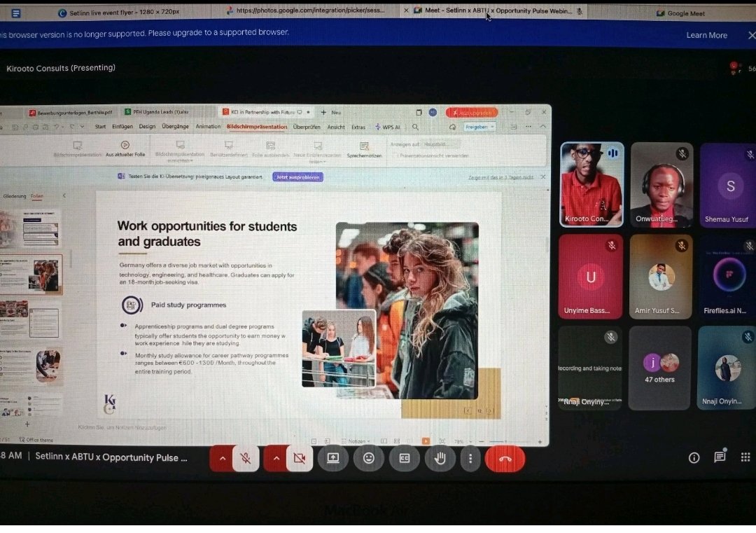
Task: Open emoji reactions in Google Meet
Action: [369, 458]
